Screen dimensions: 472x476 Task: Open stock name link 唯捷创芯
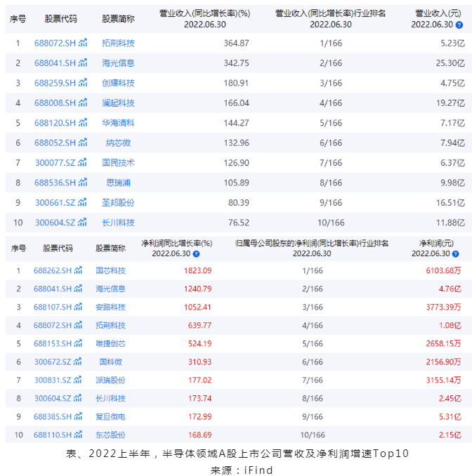point(110,343)
